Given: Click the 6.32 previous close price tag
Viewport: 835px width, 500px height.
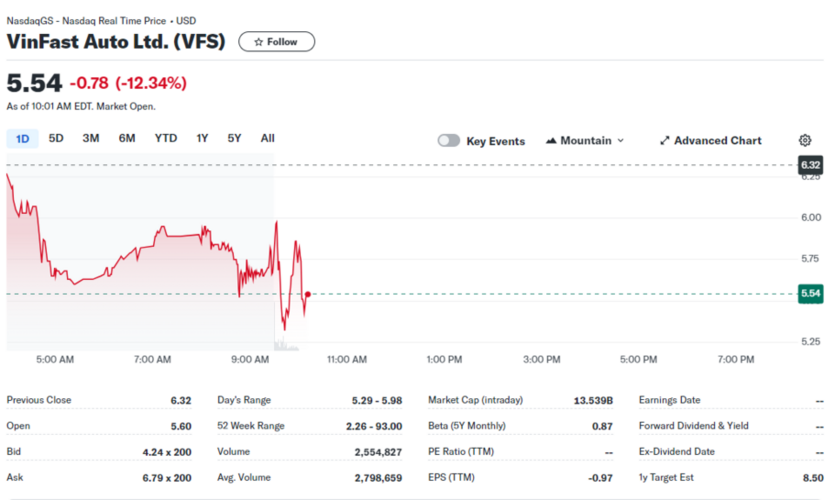Looking at the screenshot, I should (x=811, y=165).
